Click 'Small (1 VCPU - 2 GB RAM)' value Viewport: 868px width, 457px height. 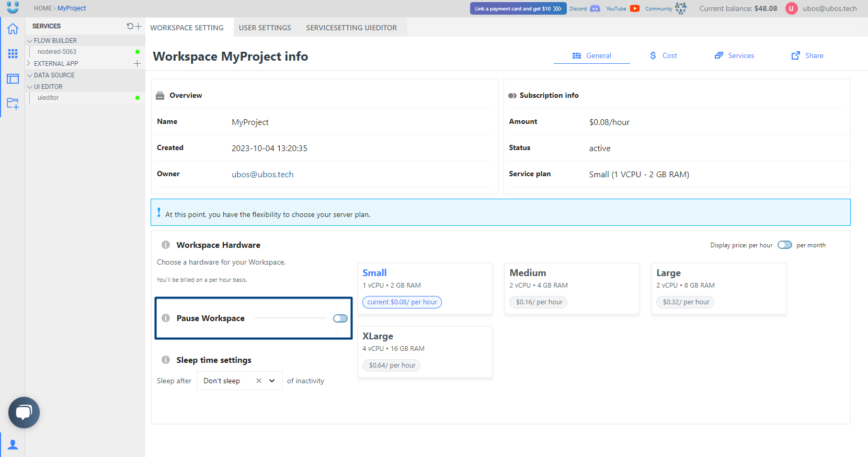tap(639, 175)
